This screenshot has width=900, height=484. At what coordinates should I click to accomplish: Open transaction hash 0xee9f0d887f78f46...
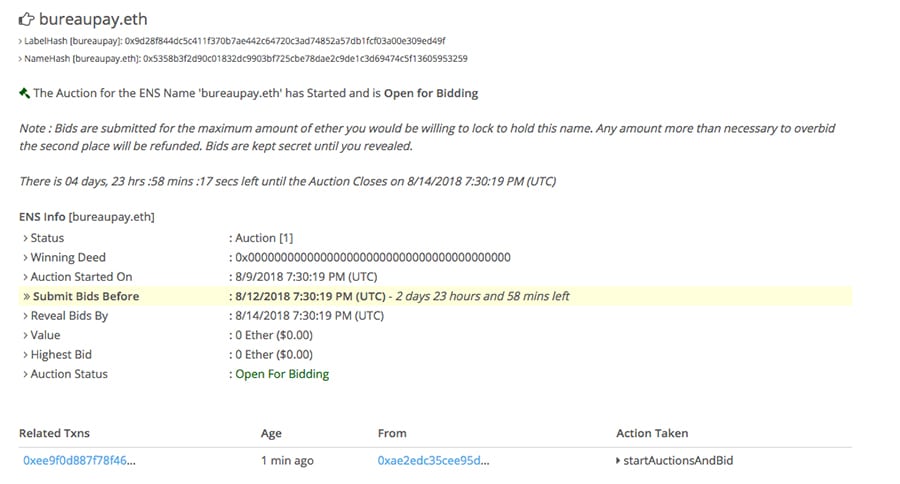tap(79, 461)
